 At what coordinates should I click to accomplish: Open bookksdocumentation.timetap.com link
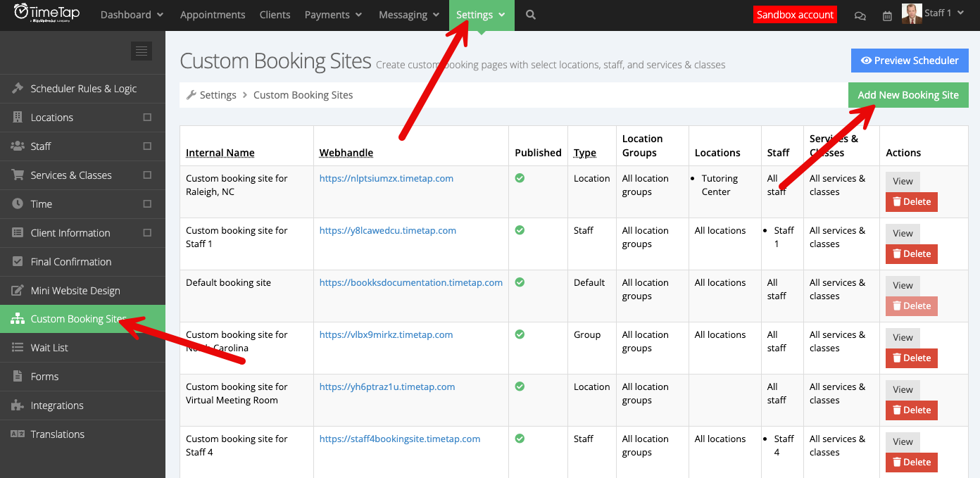tap(411, 282)
